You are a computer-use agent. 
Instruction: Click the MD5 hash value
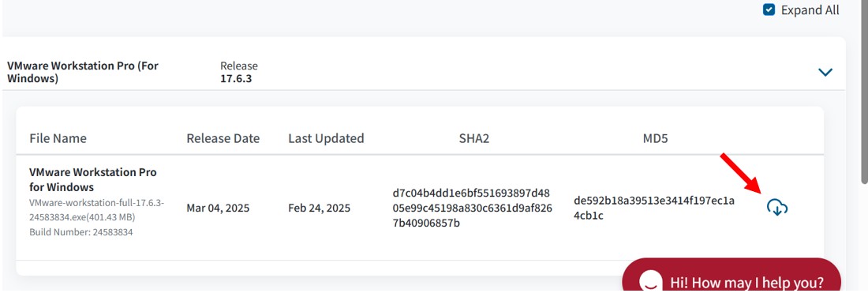[654, 208]
